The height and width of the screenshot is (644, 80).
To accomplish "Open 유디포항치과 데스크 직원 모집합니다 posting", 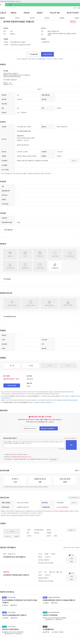I will point(15,557).
